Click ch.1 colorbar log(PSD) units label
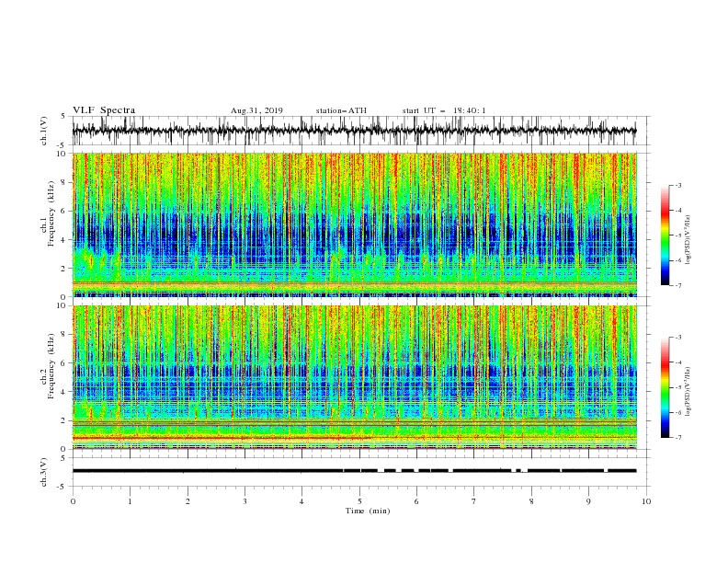Image resolution: width=728 pixels, height=563 pixels. click(688, 240)
